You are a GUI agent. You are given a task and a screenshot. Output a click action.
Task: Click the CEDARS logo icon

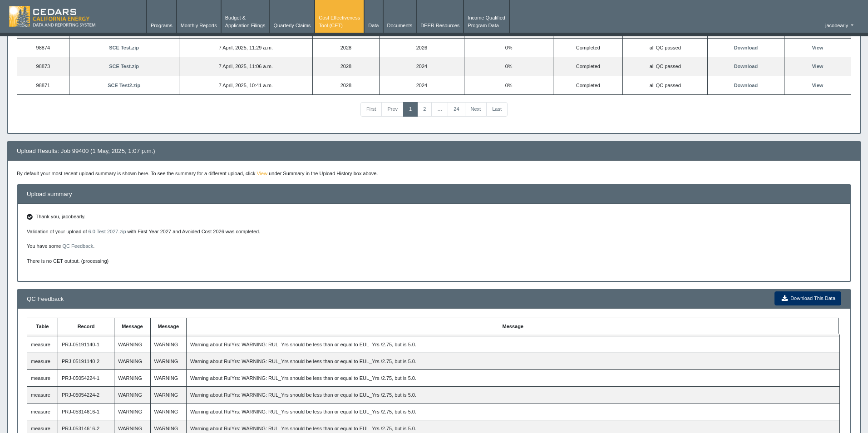20,16
